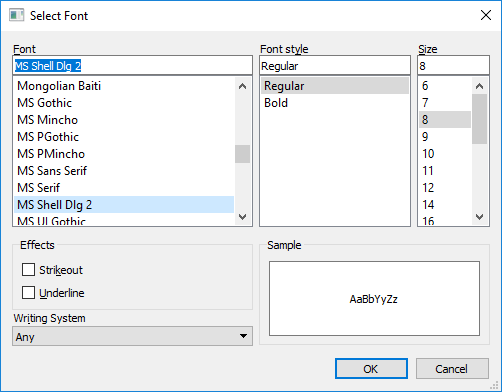Click the Size input field
The image size is (502, 392).
453,66
